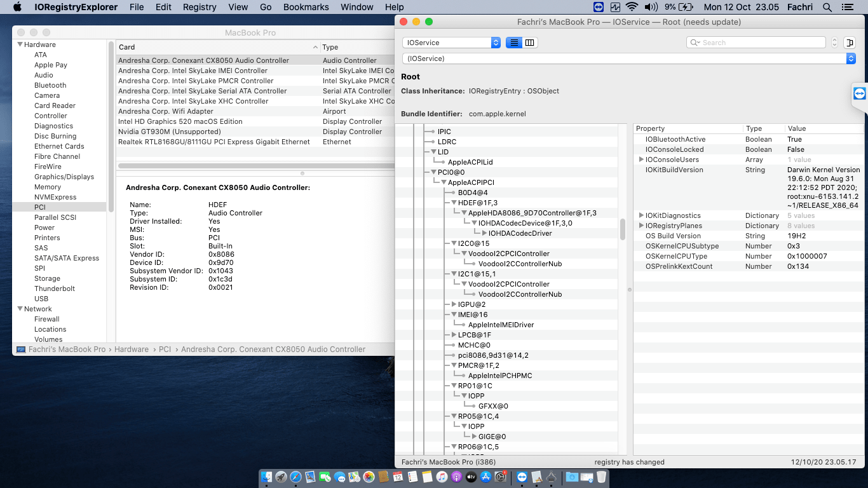The image size is (868, 488).
Task: Open the File menu
Action: (137, 7)
